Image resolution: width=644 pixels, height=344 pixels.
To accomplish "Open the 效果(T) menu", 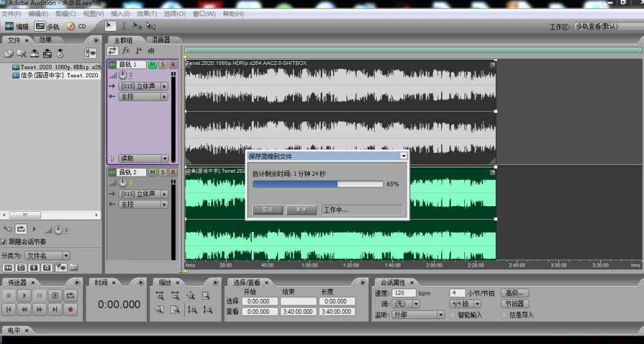I will click(x=147, y=14).
